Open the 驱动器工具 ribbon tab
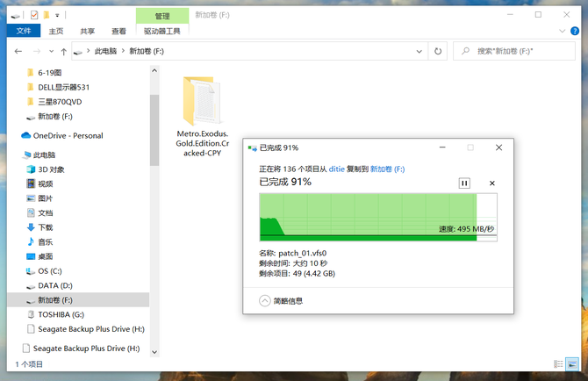The width and height of the screenshot is (588, 381). click(x=162, y=31)
